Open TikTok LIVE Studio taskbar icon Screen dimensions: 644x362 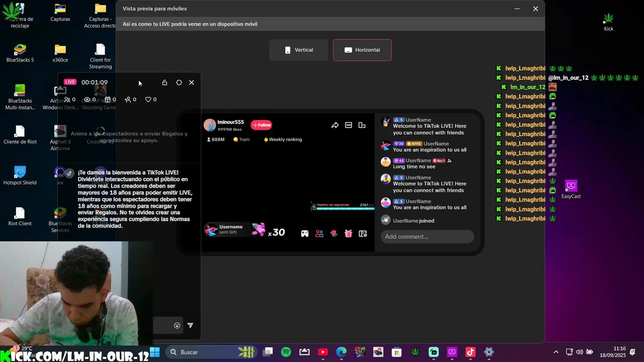(470, 352)
